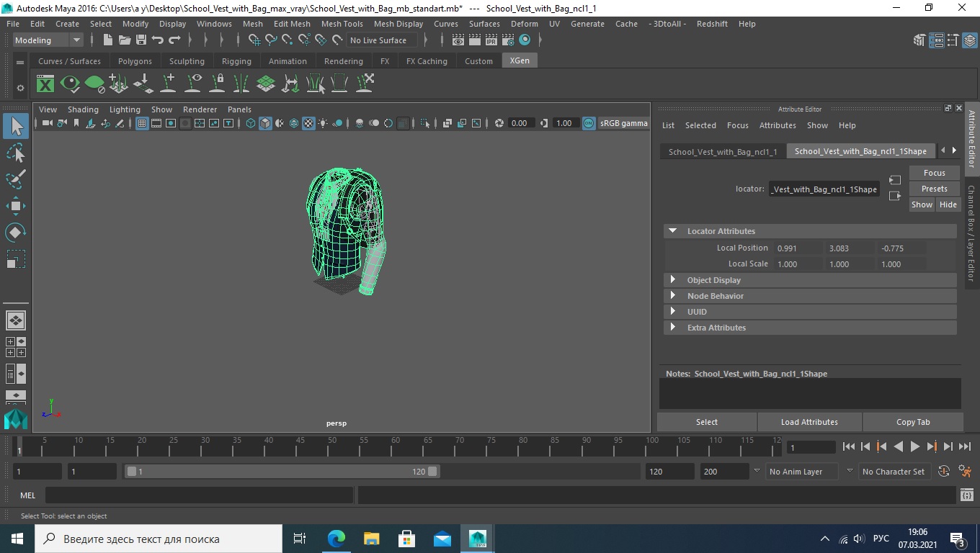The height and width of the screenshot is (553, 980).
Task: Toggle use all lights bulb icon
Action: click(323, 123)
